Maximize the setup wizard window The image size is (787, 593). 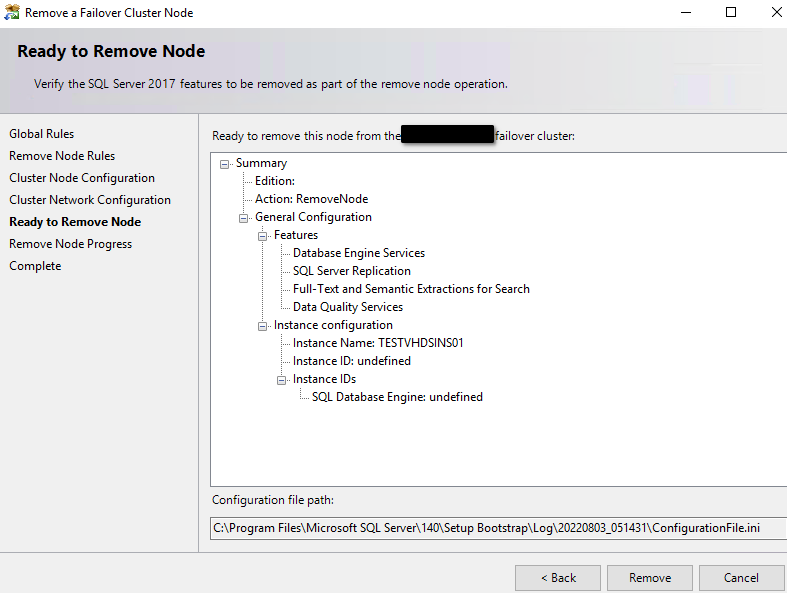coord(731,13)
